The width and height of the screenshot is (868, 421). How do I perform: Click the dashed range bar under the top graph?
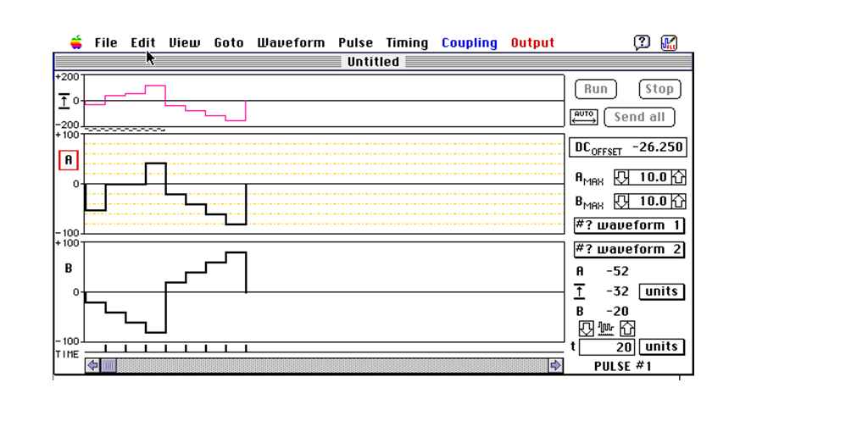125,130
